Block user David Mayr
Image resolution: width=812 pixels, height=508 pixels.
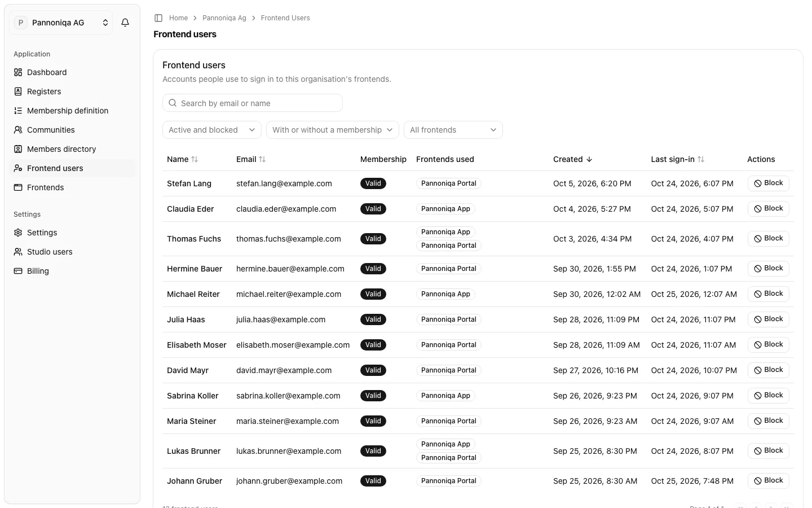(769, 370)
